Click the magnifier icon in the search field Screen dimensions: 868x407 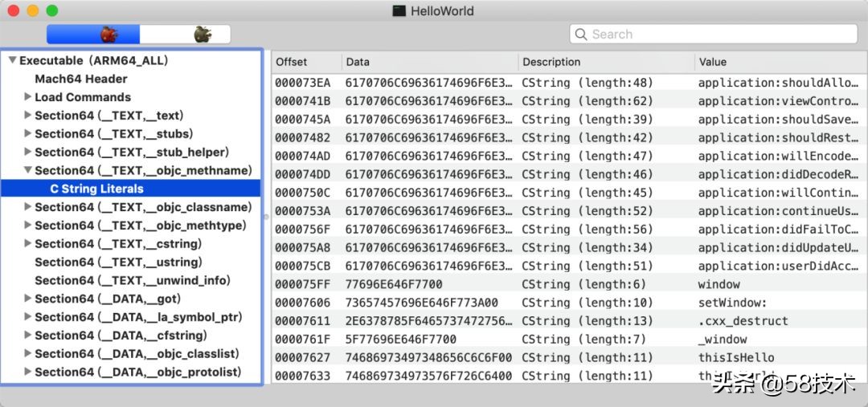coord(581,35)
